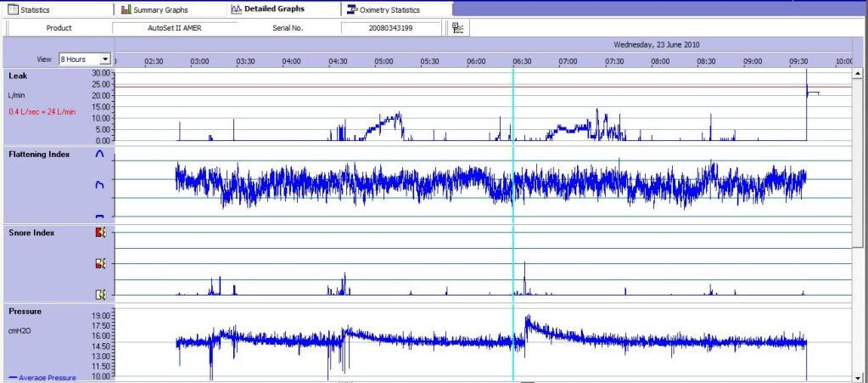Click the 07:30 time label
868x383 pixels.
pyautogui.click(x=614, y=61)
